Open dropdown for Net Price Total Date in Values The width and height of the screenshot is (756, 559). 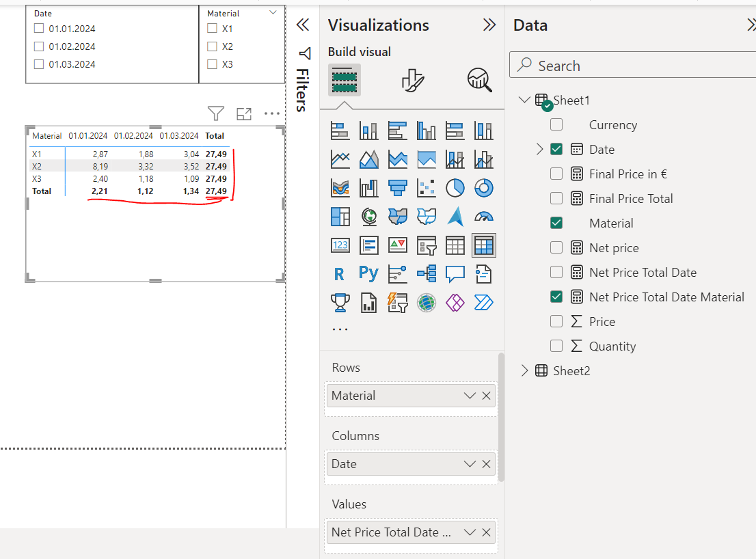tap(470, 532)
